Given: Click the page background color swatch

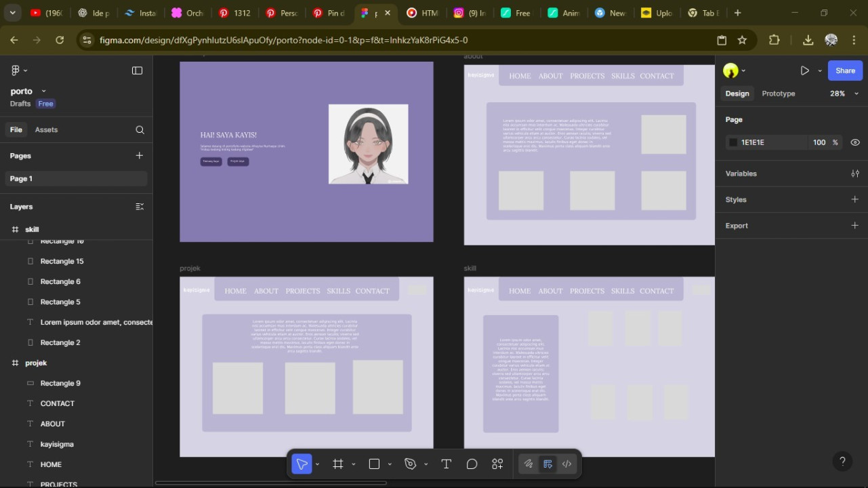Looking at the screenshot, I should pyautogui.click(x=732, y=142).
